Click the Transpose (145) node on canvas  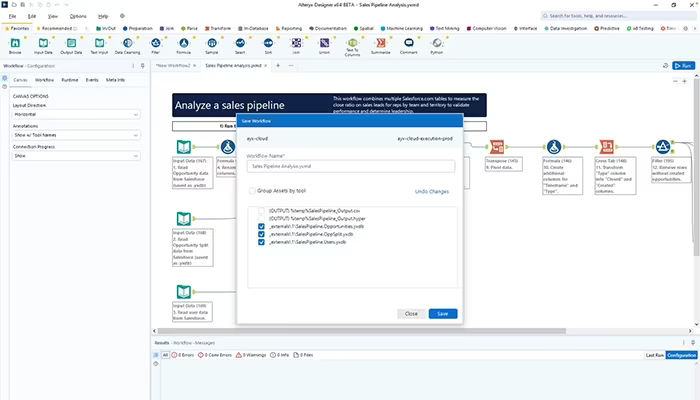coord(497,146)
